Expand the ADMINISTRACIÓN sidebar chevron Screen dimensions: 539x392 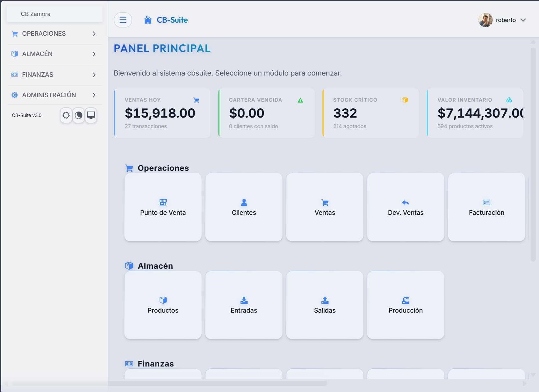point(94,95)
